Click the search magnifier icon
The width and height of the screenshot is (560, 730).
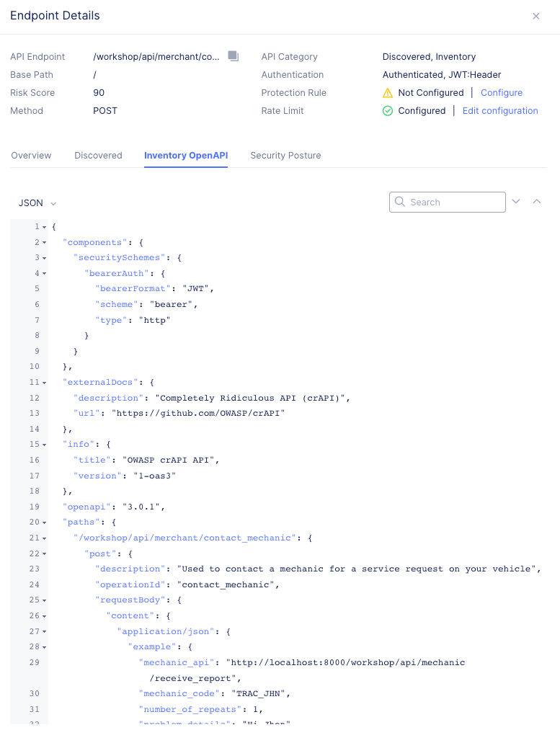coord(399,202)
